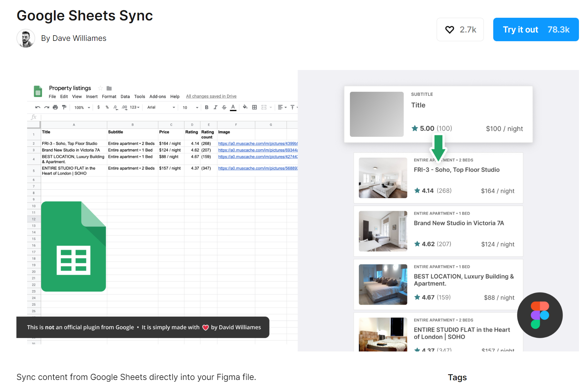Click the redo arrow in Sheets toolbar

click(x=47, y=107)
